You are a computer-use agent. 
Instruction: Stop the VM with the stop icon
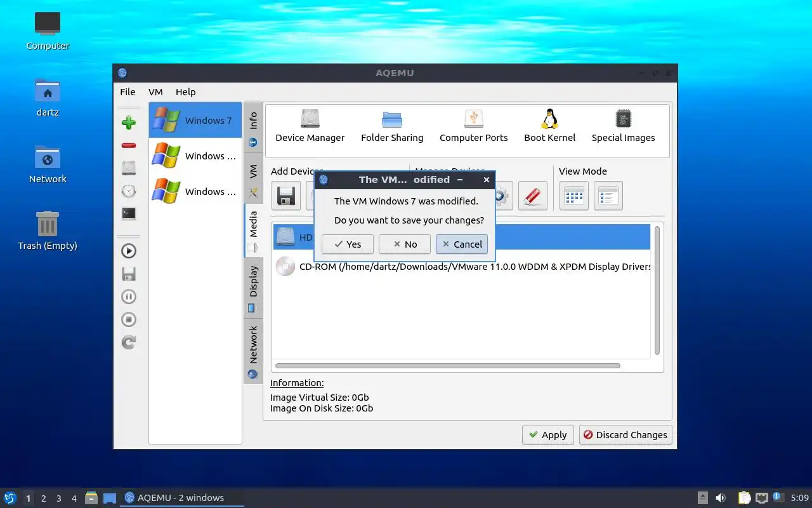click(x=129, y=319)
